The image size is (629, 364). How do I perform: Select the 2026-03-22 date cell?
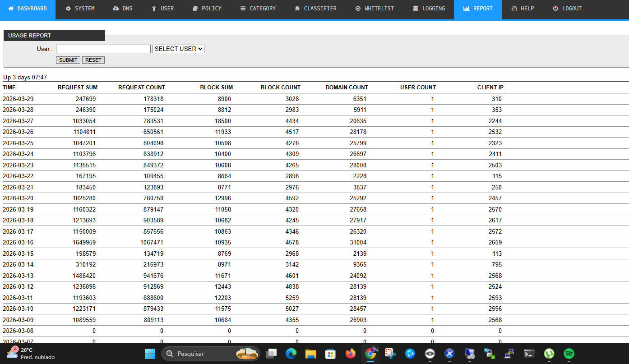tap(18, 176)
